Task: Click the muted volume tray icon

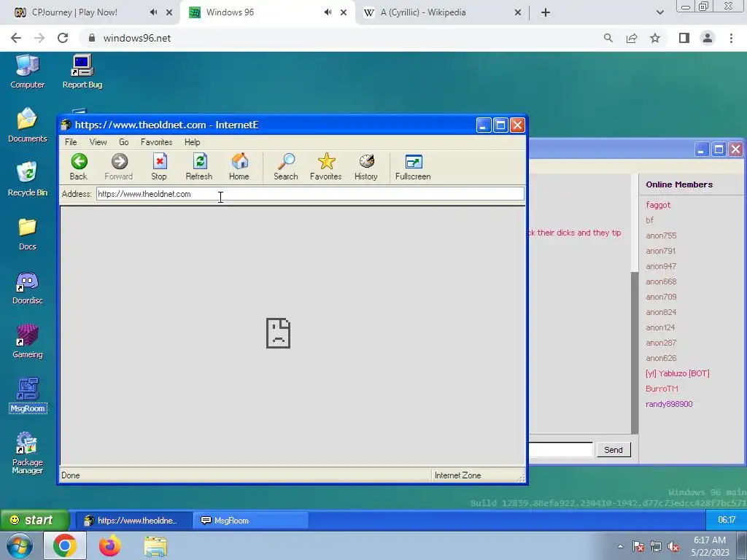Action: pyautogui.click(x=673, y=547)
